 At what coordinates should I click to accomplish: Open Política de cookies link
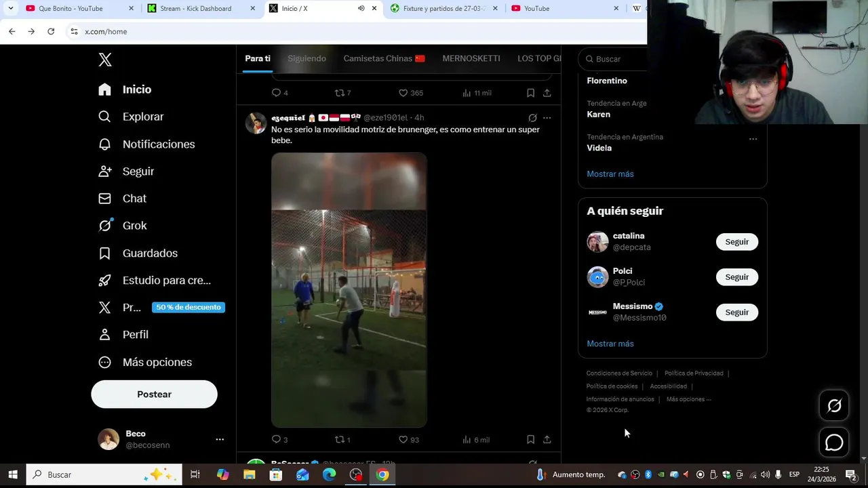(x=612, y=386)
